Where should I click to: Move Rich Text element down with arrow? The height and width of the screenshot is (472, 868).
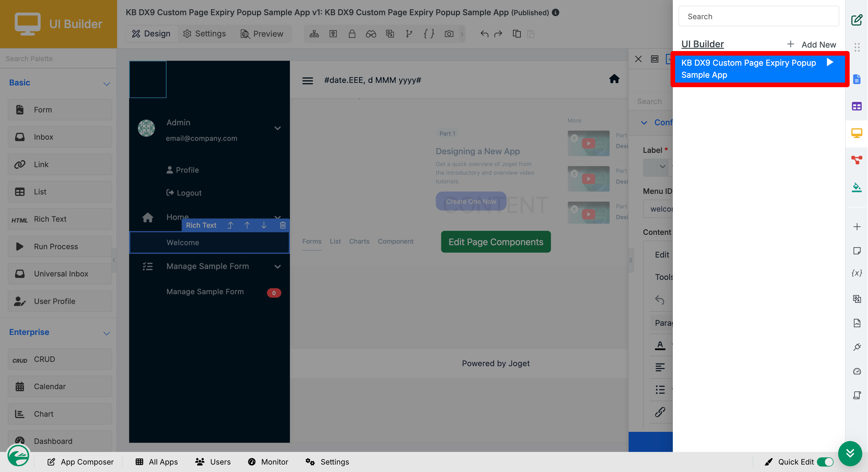pos(264,225)
